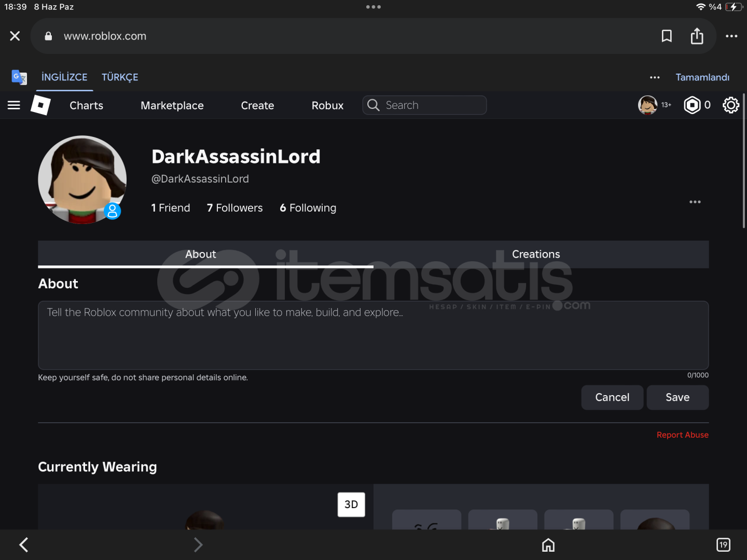Click the Google Translate icon

click(x=19, y=77)
